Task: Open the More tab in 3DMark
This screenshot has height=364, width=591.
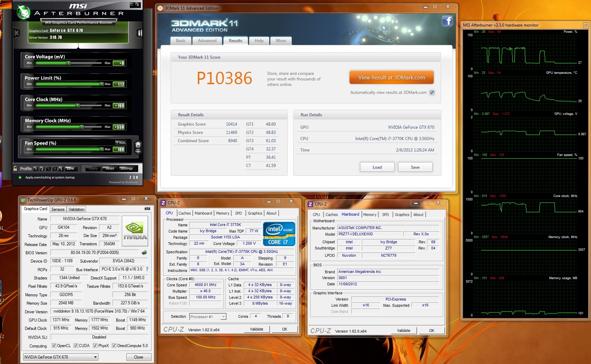Action: coord(281,41)
